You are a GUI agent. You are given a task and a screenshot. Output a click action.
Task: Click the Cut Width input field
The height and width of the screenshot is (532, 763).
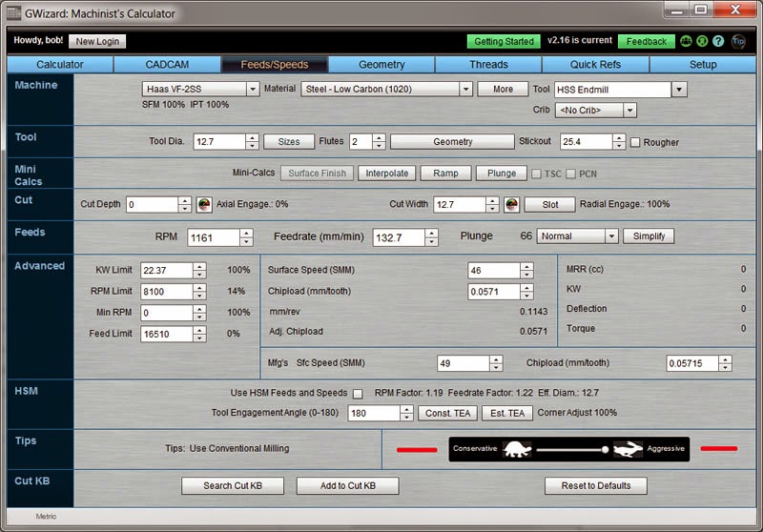[460, 205]
